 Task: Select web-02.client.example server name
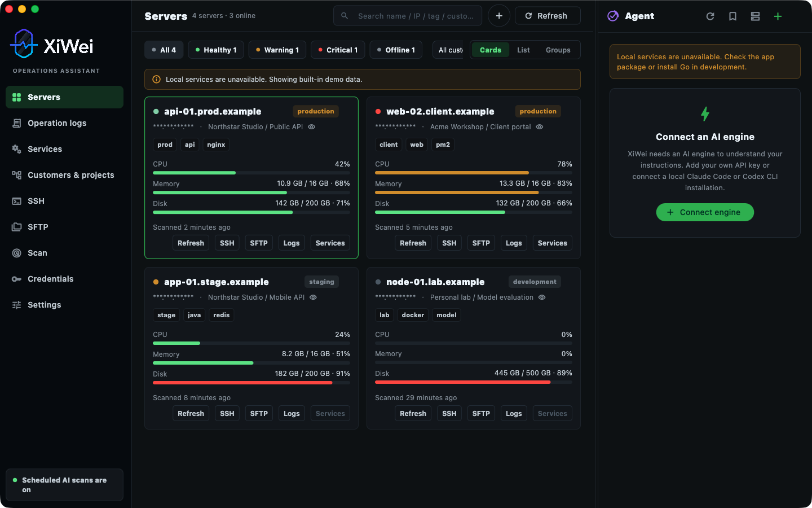click(x=440, y=111)
